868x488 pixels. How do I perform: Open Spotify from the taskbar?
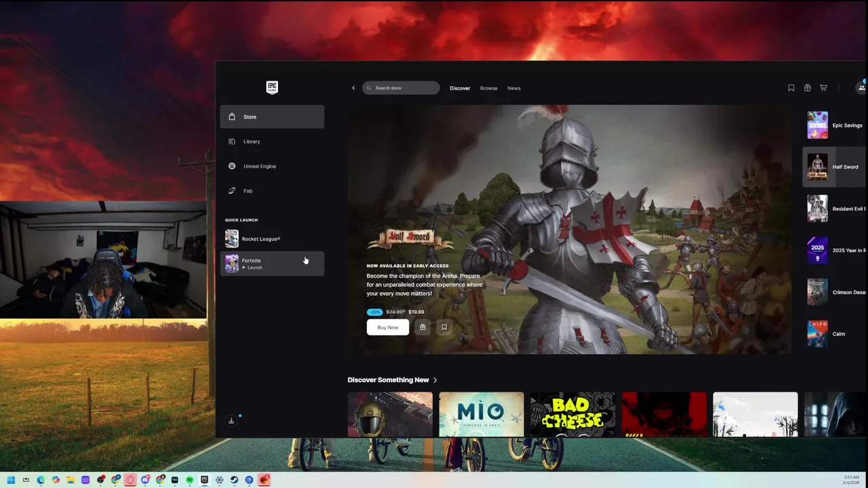coord(190,480)
